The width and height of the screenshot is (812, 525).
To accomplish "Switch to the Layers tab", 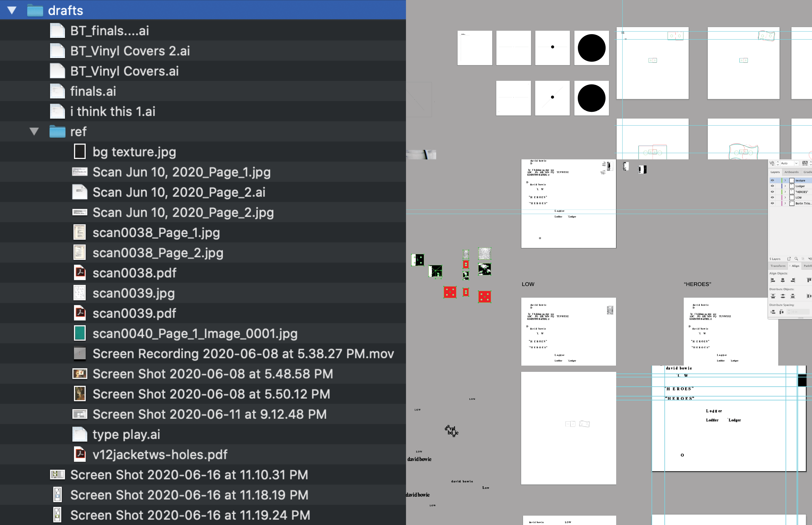I will [775, 172].
